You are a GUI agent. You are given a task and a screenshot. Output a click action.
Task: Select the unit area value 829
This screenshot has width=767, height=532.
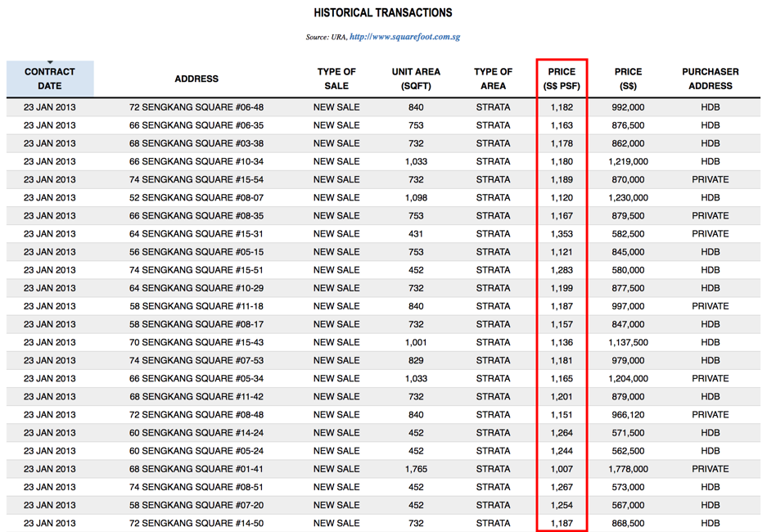point(416,360)
